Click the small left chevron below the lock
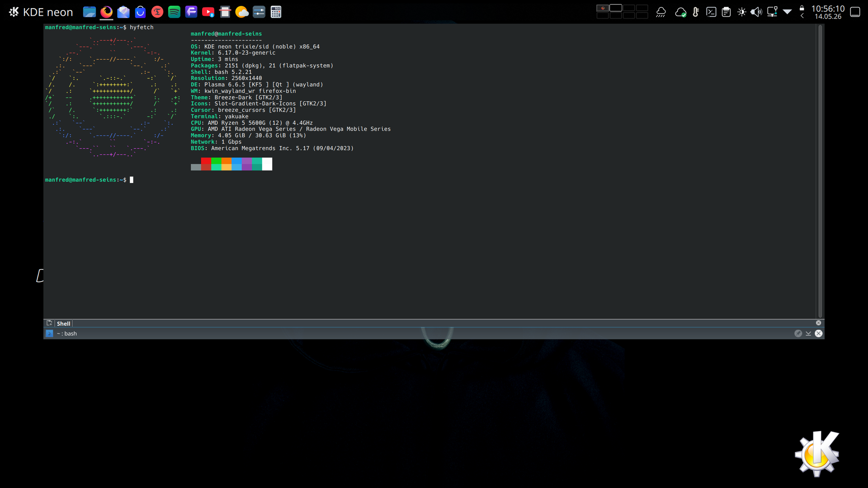868x488 pixels. tap(802, 16)
